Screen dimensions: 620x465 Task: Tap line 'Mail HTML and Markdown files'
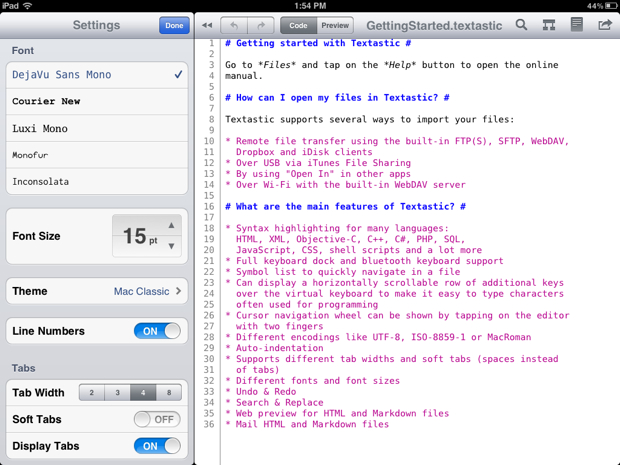tap(307, 424)
